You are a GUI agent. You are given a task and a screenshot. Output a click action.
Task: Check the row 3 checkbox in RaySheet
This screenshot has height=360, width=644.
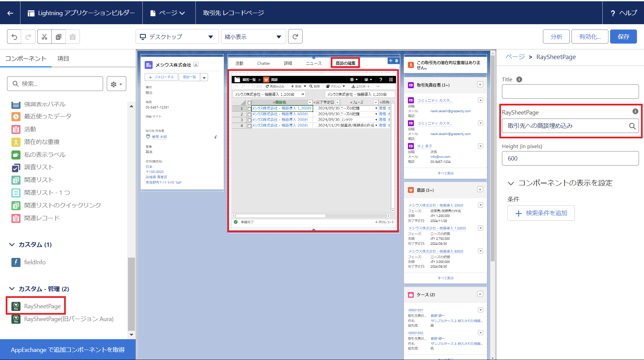[x=249, y=120]
